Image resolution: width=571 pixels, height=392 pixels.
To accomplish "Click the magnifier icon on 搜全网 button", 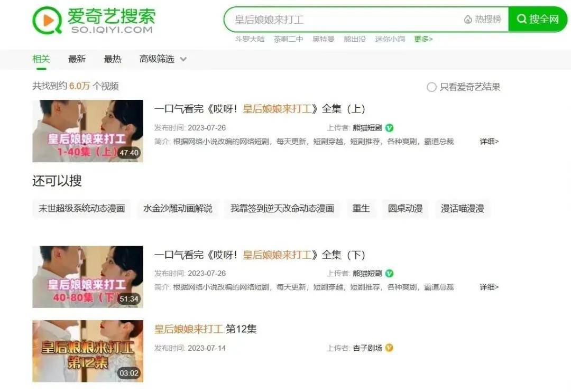I will point(522,19).
